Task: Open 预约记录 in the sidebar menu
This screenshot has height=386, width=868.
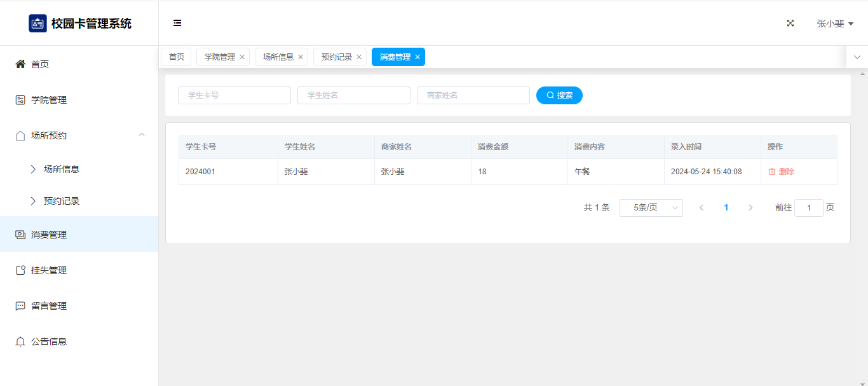Action: (x=62, y=201)
